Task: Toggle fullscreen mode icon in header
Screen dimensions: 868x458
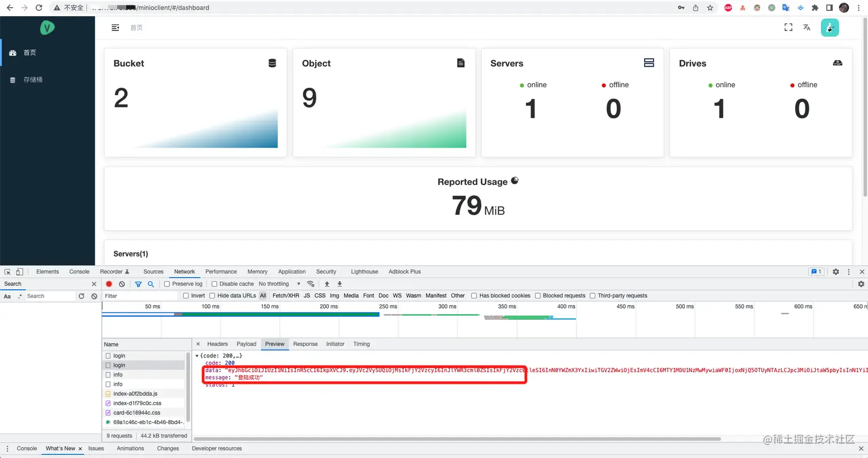Action: (x=789, y=28)
